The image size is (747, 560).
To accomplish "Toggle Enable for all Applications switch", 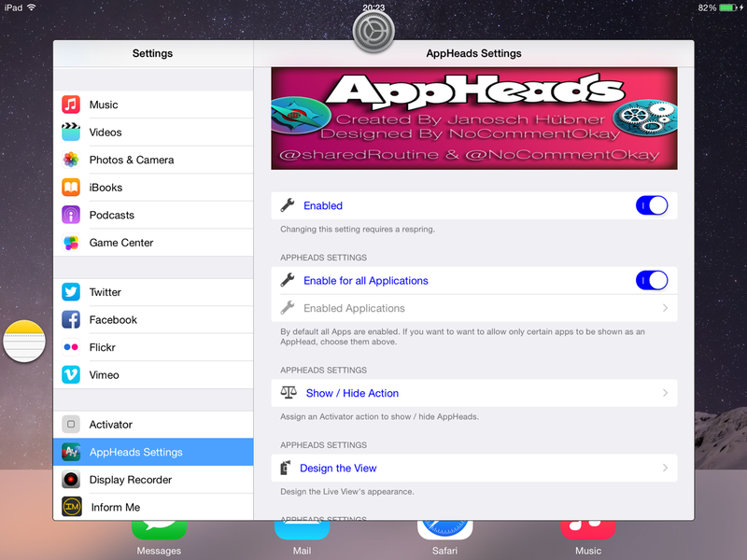I will (652, 281).
